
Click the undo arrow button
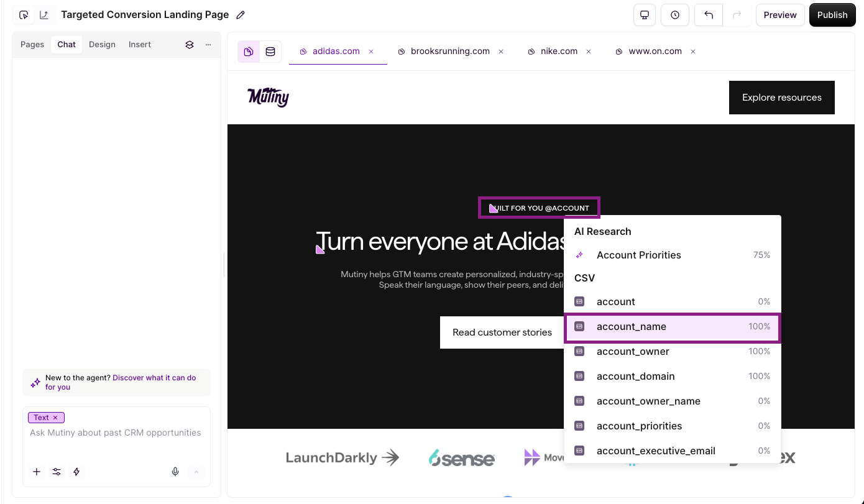click(x=709, y=15)
